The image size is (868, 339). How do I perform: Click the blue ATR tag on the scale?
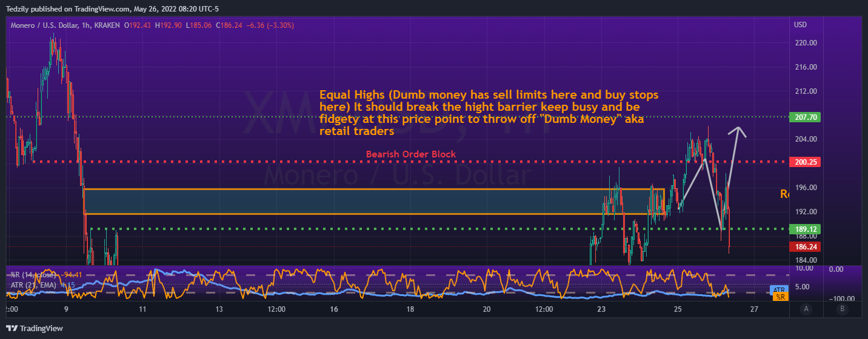tap(779, 289)
